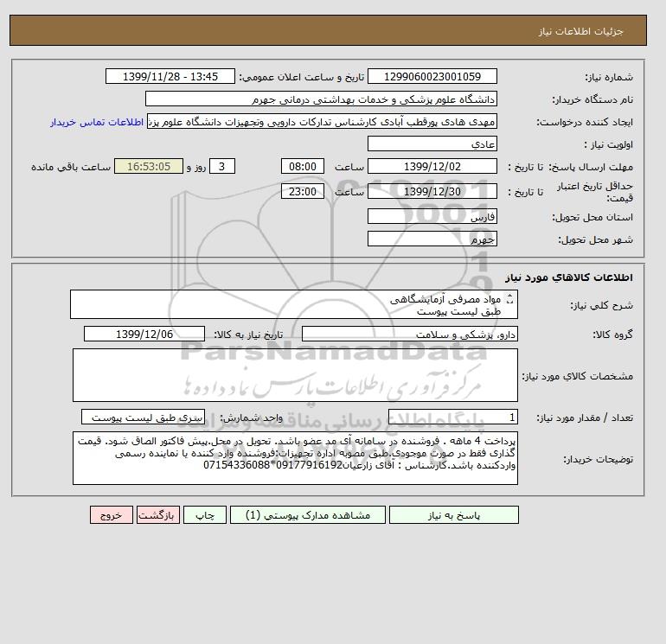Click the unit field سری طبق لیست پیوست
666x644 pixels.
[143, 417]
